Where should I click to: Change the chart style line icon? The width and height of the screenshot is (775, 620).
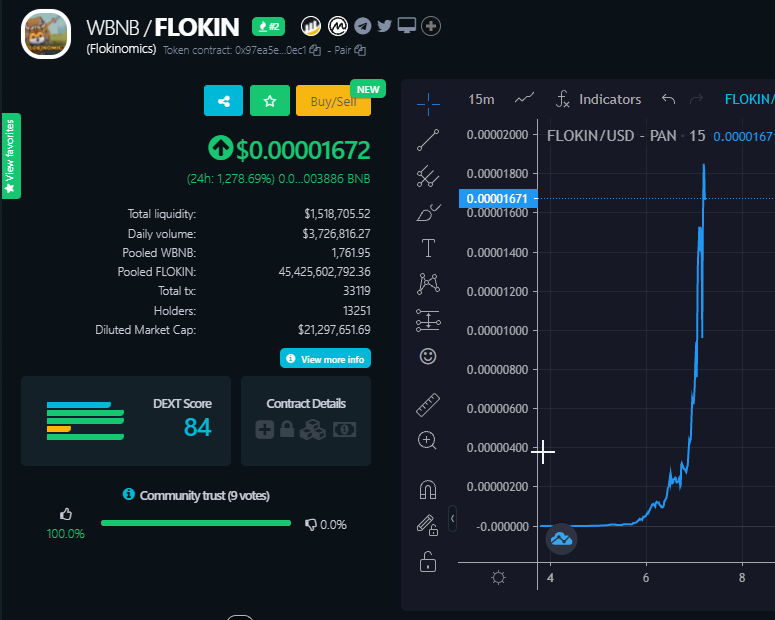click(x=524, y=98)
